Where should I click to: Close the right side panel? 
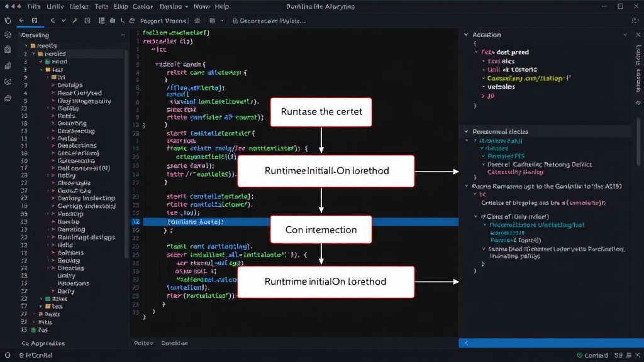[x=638, y=35]
